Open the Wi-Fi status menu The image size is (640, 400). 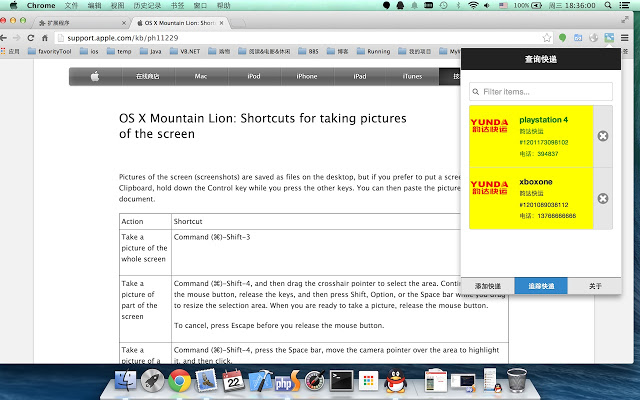click(x=473, y=5)
